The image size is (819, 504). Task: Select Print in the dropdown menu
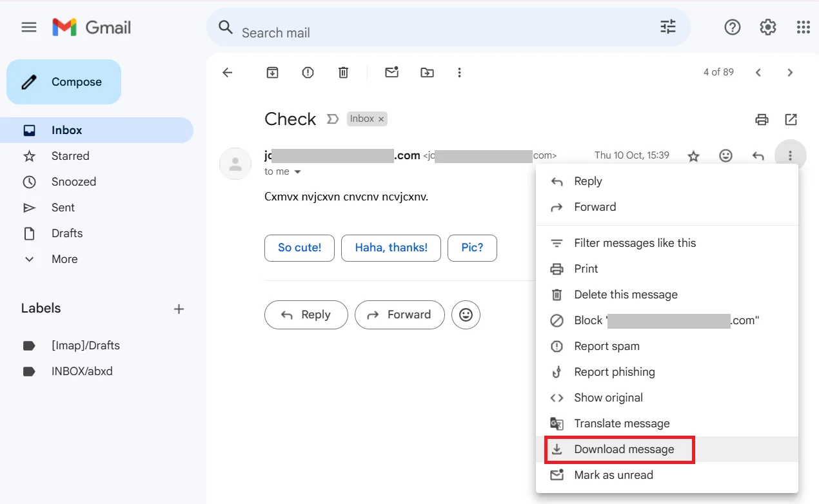pyautogui.click(x=667, y=269)
